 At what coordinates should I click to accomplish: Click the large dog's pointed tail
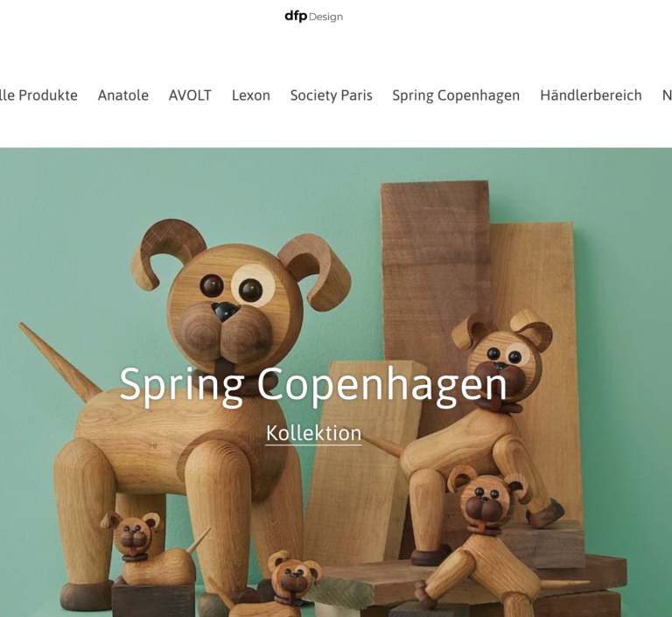pos(58,362)
